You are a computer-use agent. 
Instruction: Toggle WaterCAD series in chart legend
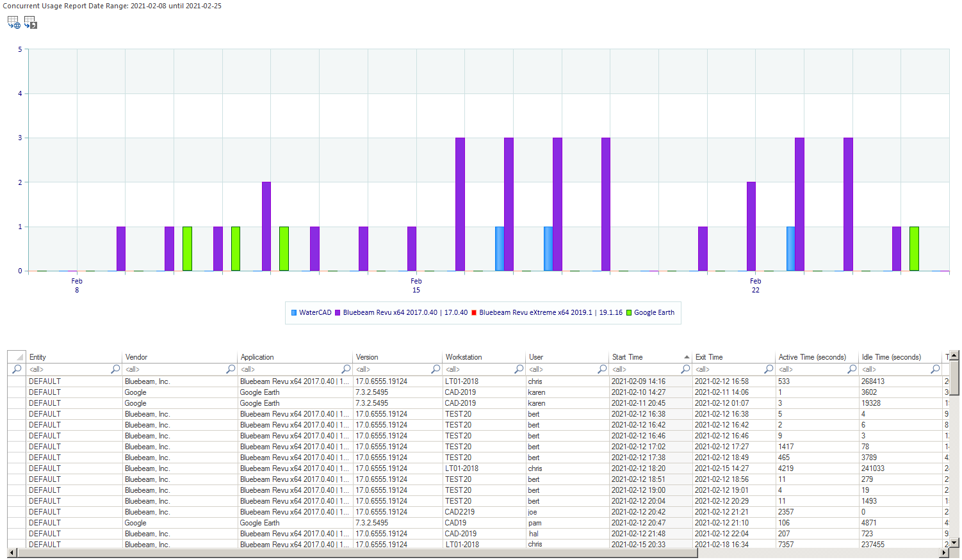[311, 313]
